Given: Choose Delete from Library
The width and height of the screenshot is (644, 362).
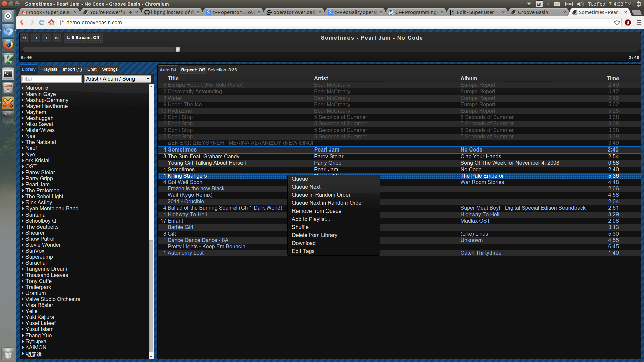Looking at the screenshot, I should [x=334, y=235].
